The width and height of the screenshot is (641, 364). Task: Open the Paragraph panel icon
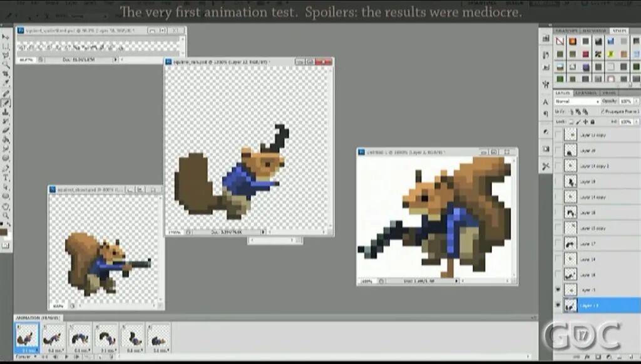point(546,114)
